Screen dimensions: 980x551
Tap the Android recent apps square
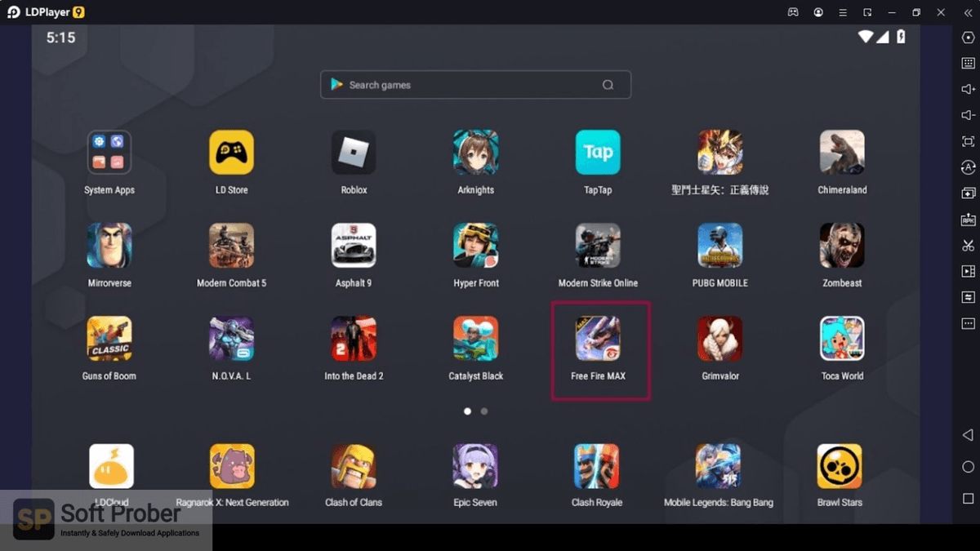click(968, 498)
